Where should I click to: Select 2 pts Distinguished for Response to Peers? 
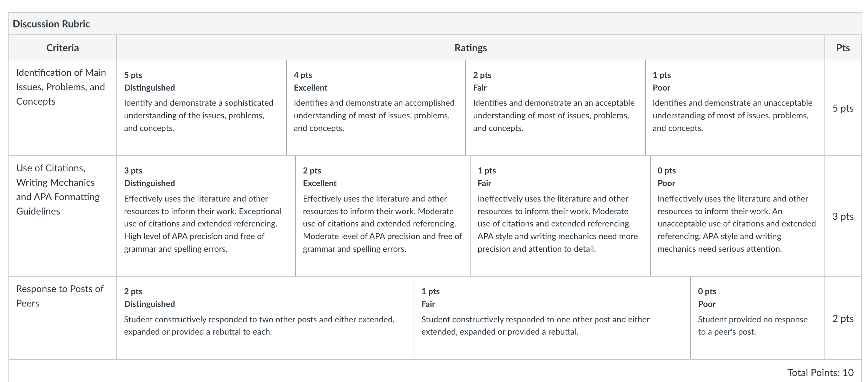[x=265, y=318]
